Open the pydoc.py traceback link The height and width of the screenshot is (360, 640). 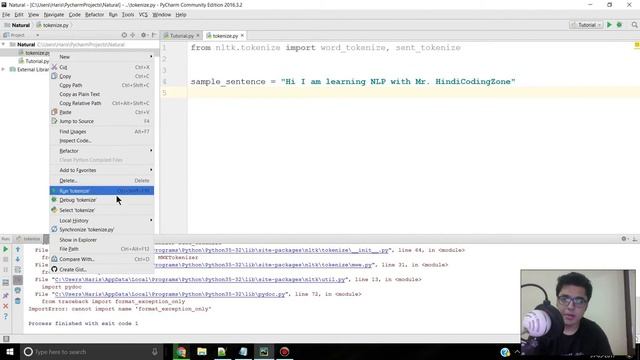point(170,294)
